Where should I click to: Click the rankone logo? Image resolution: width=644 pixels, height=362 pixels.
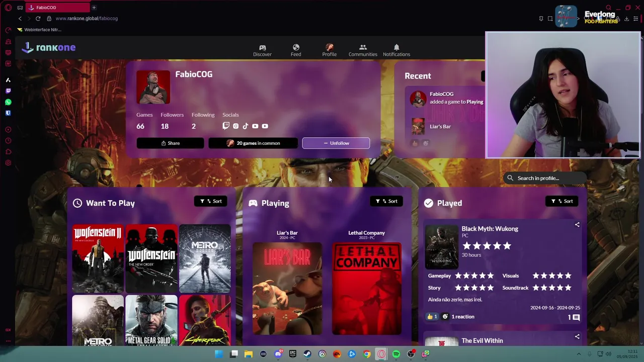pyautogui.click(x=48, y=47)
